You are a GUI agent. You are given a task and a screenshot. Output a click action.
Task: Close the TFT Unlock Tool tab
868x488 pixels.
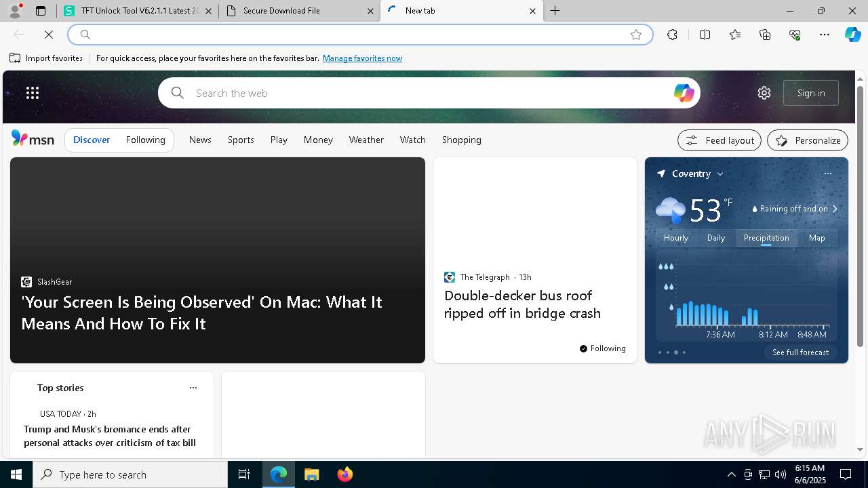tap(208, 11)
